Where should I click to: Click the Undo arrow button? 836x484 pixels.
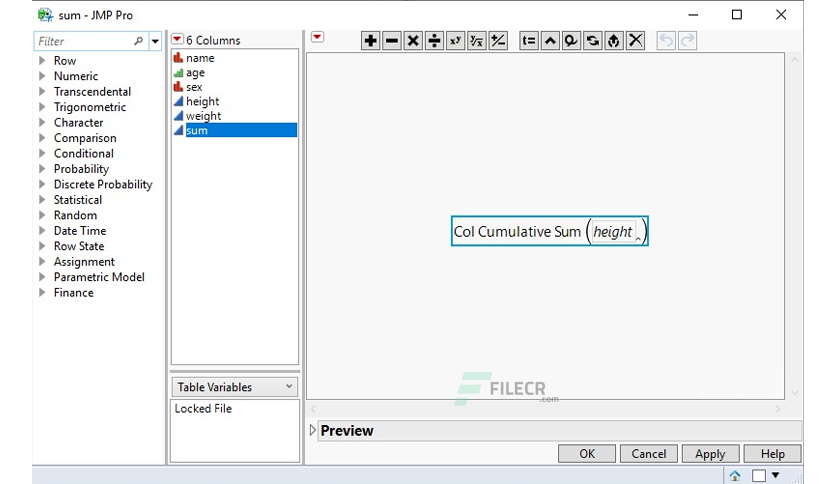coord(666,41)
